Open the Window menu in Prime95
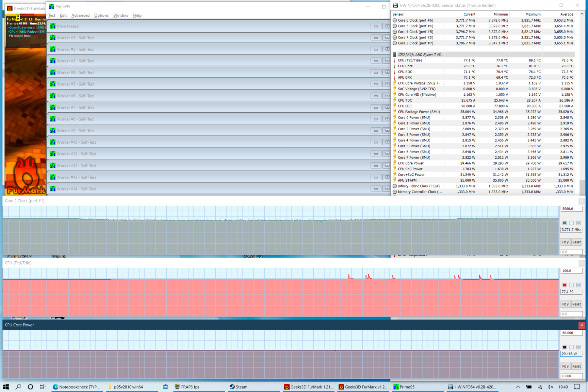 coord(121,15)
